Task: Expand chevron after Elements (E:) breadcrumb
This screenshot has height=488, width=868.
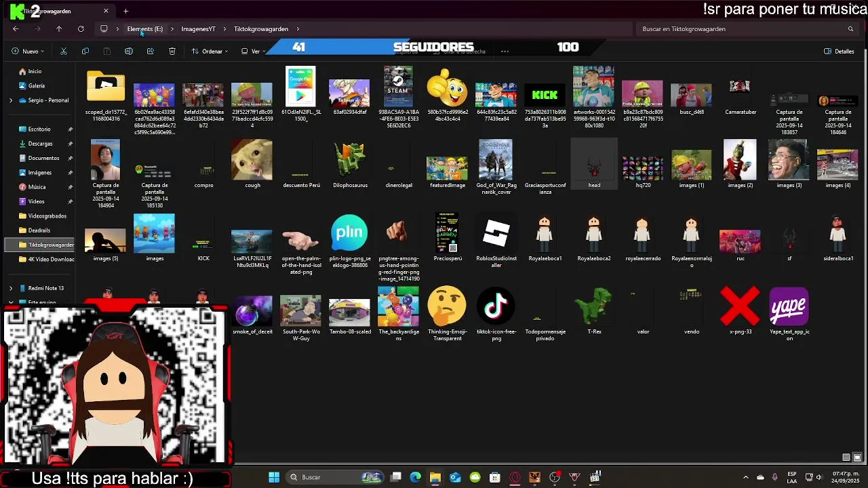Action: (172, 29)
